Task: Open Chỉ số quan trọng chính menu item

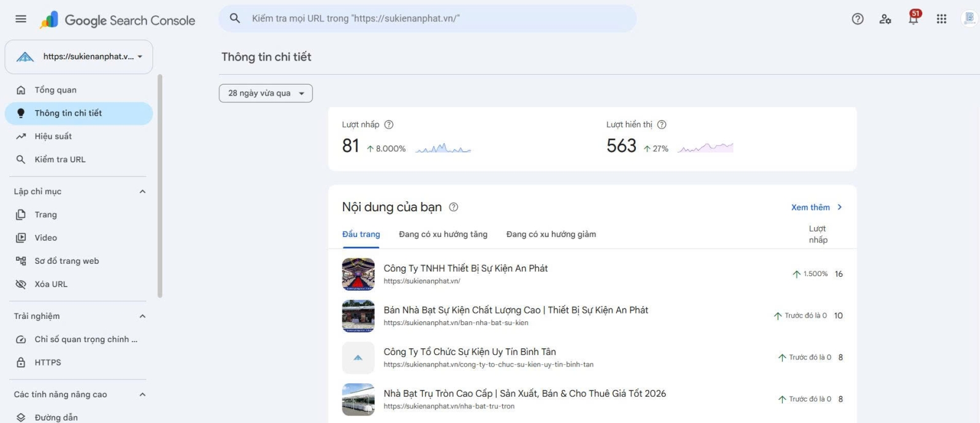Action: [78, 340]
